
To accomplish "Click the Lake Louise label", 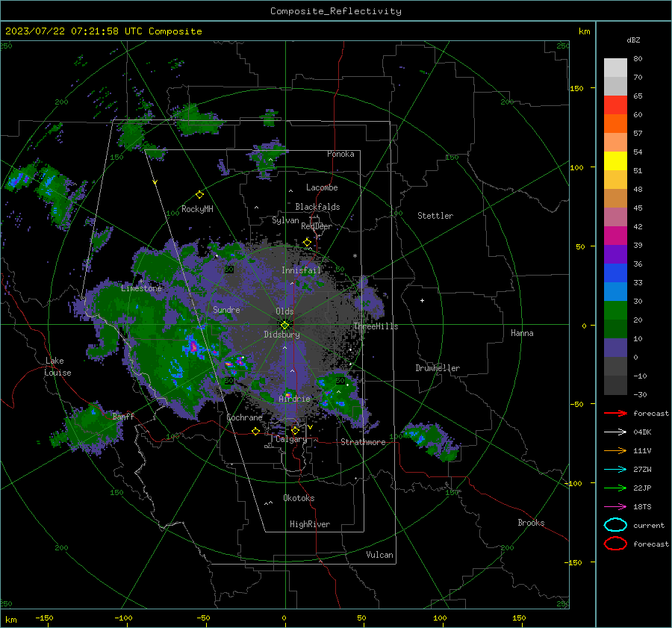I will [57, 367].
